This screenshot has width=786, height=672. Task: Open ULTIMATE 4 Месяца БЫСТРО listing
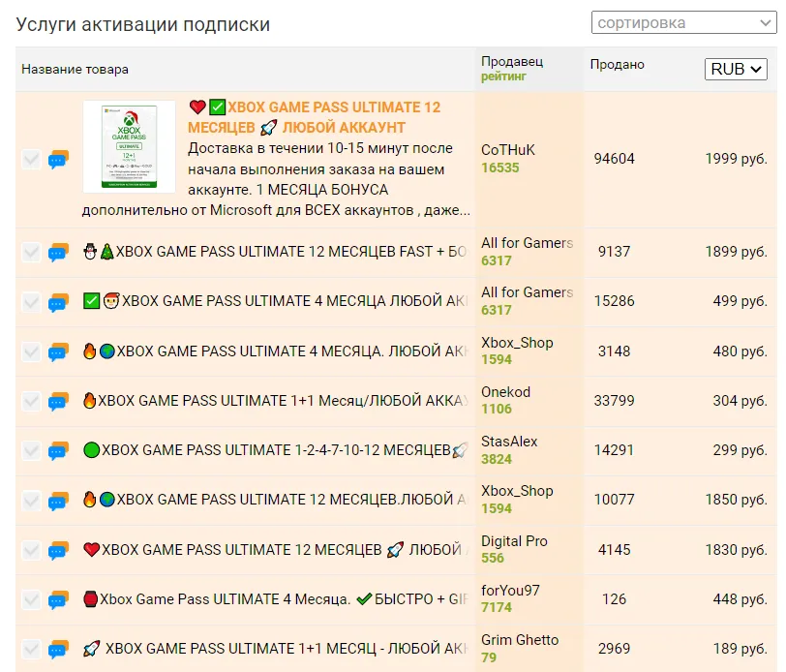pos(275,599)
